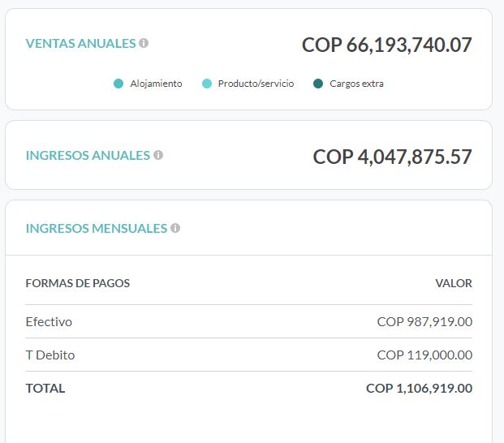The image size is (504, 443).
Task: Click the info icon beside Ingresos Anuales
Action: 158,155
